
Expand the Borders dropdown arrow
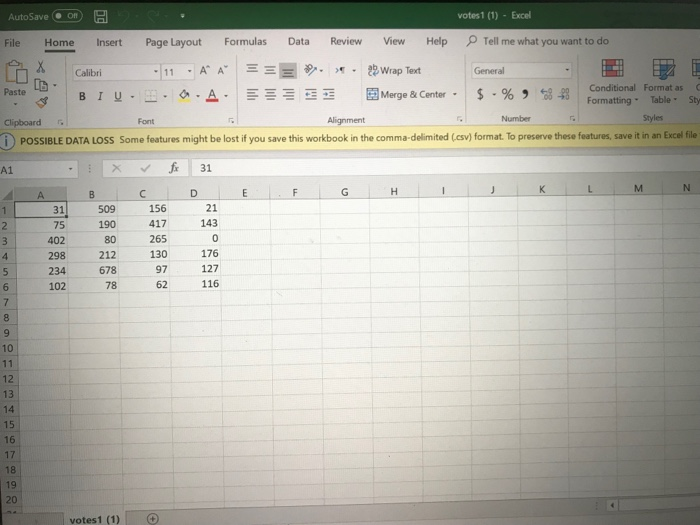click(165, 96)
